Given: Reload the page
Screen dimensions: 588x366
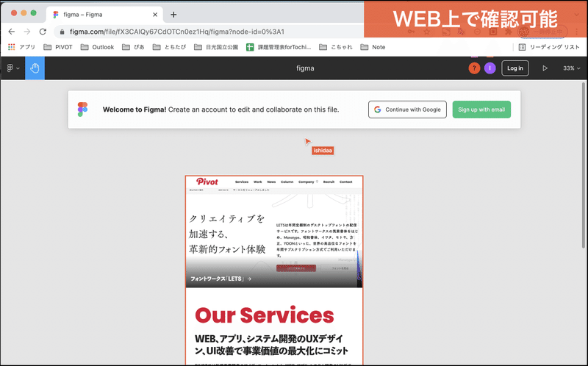Looking at the screenshot, I should (43, 32).
